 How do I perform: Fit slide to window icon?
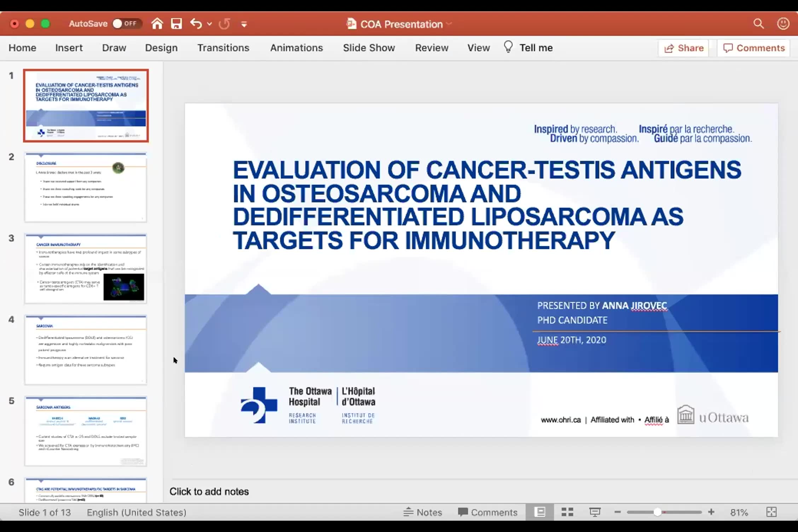(x=771, y=512)
